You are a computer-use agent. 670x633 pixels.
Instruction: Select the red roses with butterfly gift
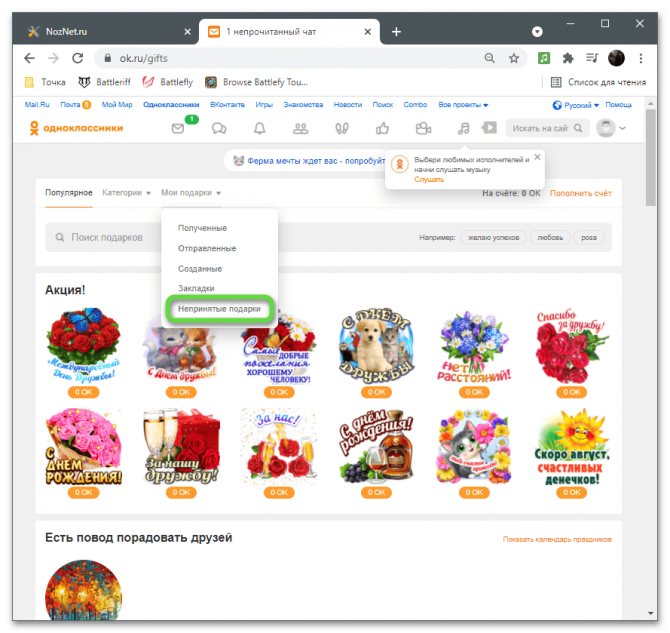83,345
